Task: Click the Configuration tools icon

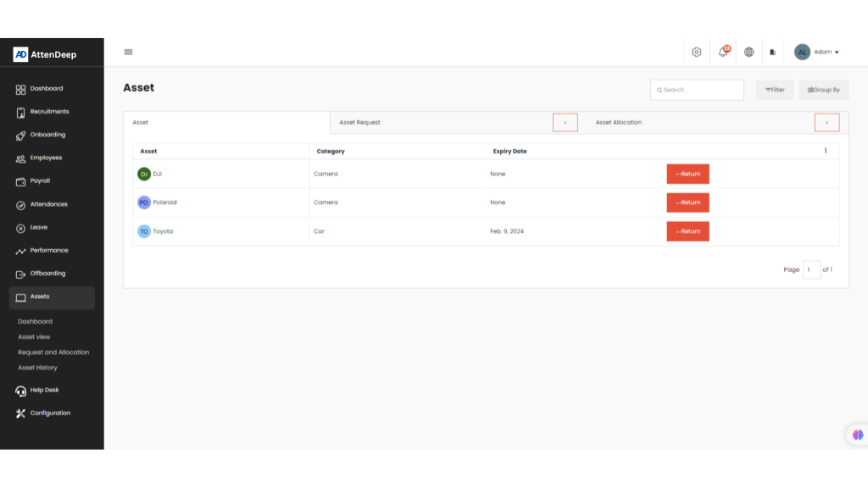Action: pos(21,413)
